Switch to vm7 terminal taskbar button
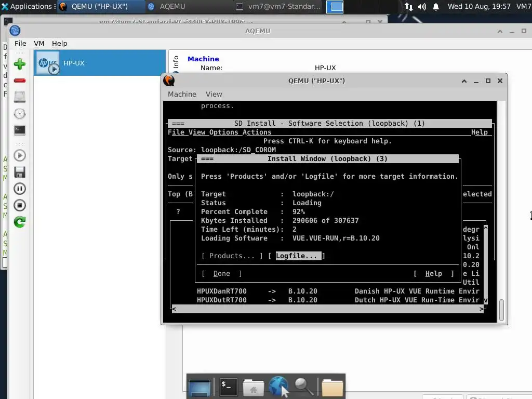Image resolution: width=532 pixels, height=399 pixels. tap(278, 6)
